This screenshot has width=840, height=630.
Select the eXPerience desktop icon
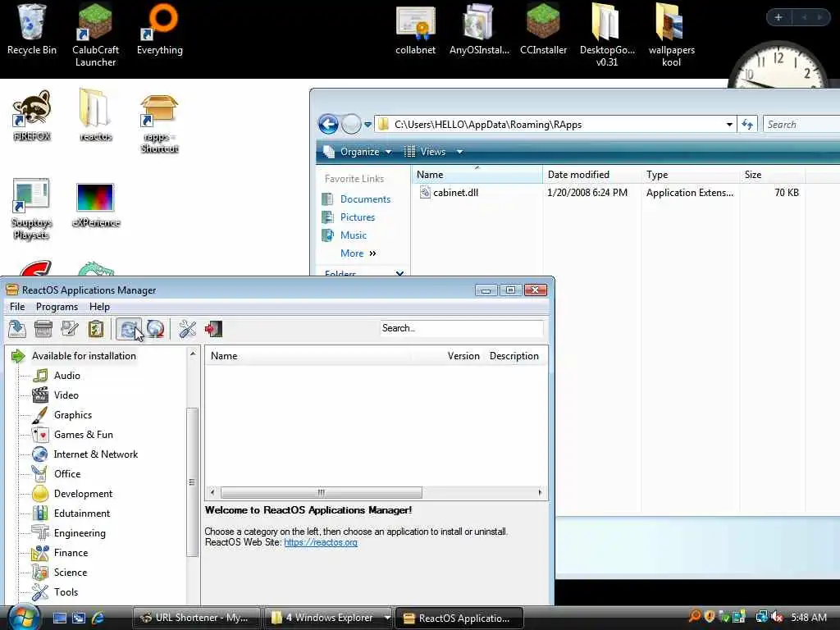coord(95,205)
